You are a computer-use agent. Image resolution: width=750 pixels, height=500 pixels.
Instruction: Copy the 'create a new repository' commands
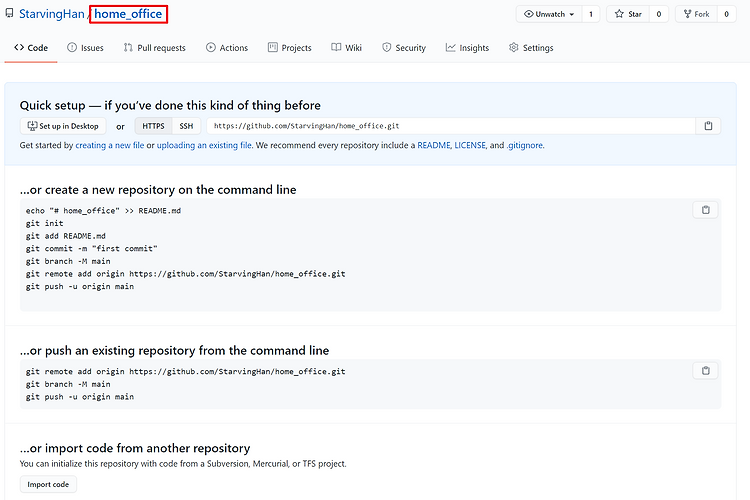(x=706, y=210)
